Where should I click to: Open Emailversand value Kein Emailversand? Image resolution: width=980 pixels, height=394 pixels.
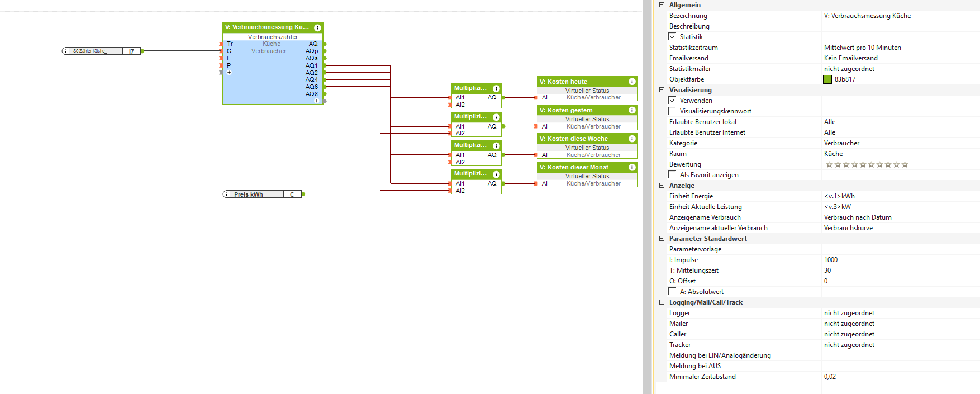(x=901, y=58)
